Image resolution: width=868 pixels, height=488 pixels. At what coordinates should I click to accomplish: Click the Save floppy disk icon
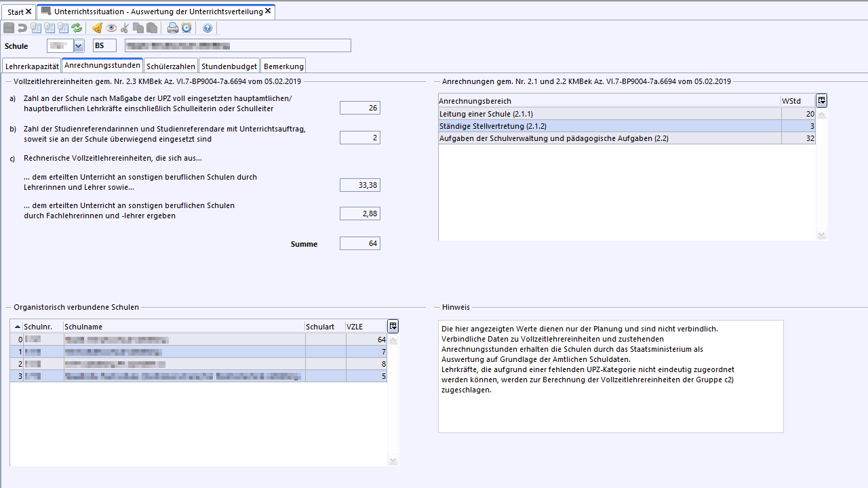click(9, 28)
